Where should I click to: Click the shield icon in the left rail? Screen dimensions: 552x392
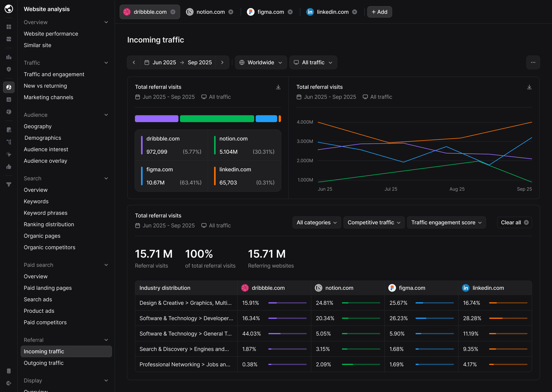pos(9,69)
